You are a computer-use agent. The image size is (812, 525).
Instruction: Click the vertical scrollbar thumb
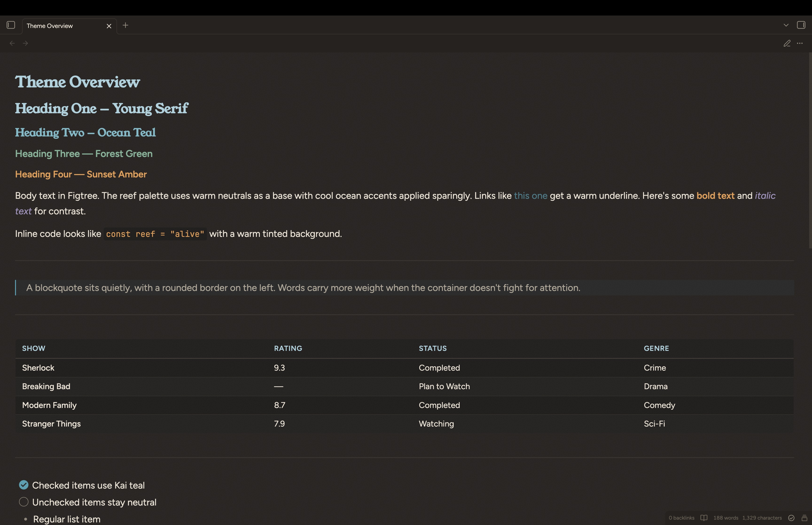[810, 150]
